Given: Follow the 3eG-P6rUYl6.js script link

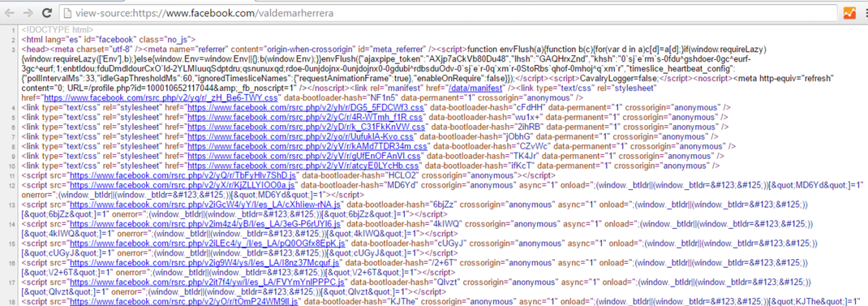Looking at the screenshot, I should pyautogui.click(x=204, y=223).
